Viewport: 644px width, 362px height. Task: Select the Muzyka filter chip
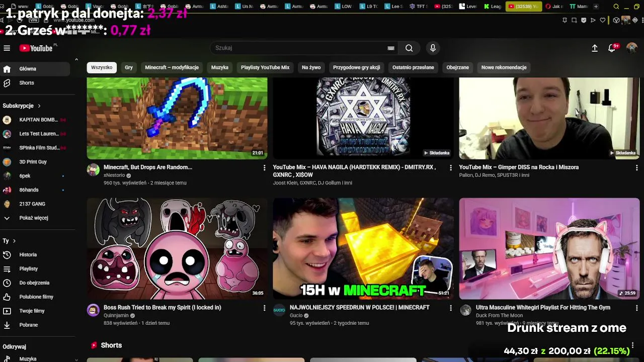pyautogui.click(x=220, y=67)
